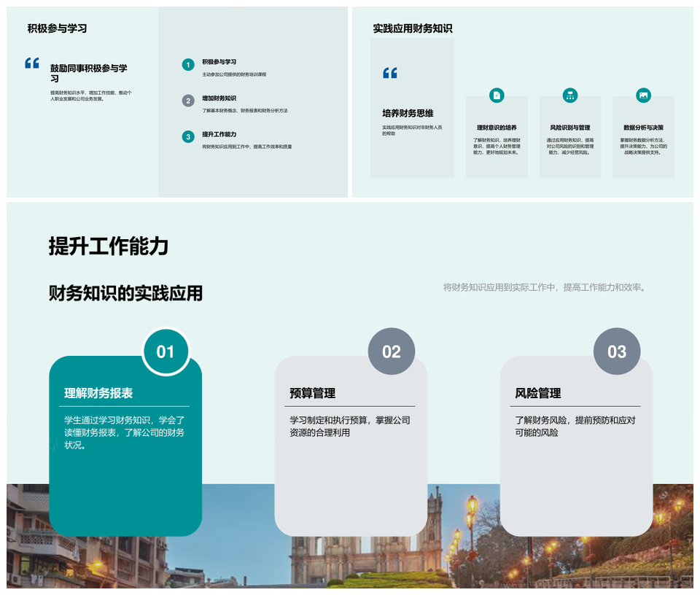Click the 增加财务知识 list item
The height and width of the screenshot is (595, 700).
coord(219,98)
